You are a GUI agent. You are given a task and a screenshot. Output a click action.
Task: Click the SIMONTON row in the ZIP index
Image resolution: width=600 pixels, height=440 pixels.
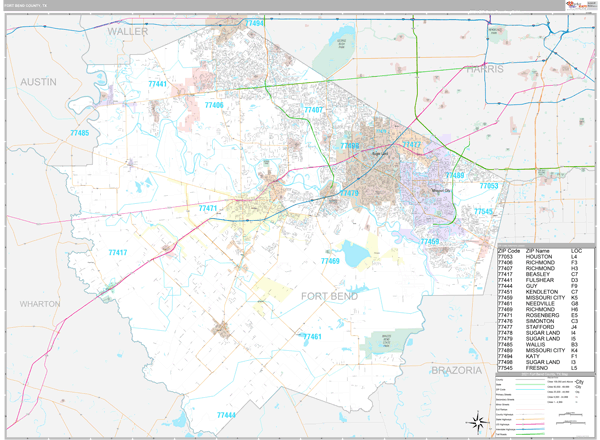pos(537,321)
